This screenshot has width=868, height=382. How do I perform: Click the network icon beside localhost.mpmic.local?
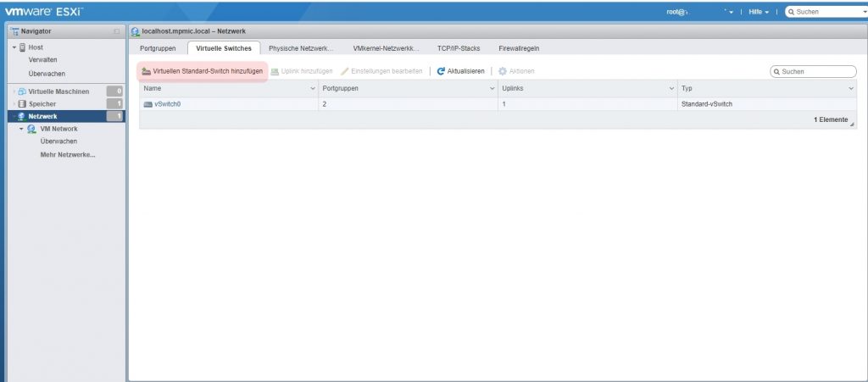pyautogui.click(x=135, y=31)
